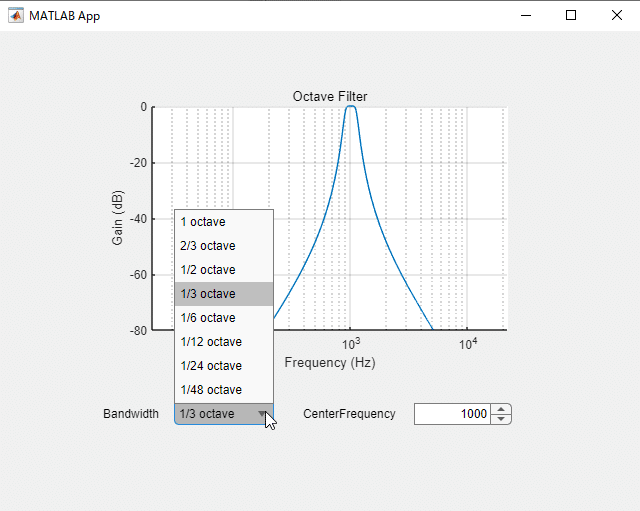Pick the 1/24 octave option
The image size is (640, 511).
click(x=224, y=366)
